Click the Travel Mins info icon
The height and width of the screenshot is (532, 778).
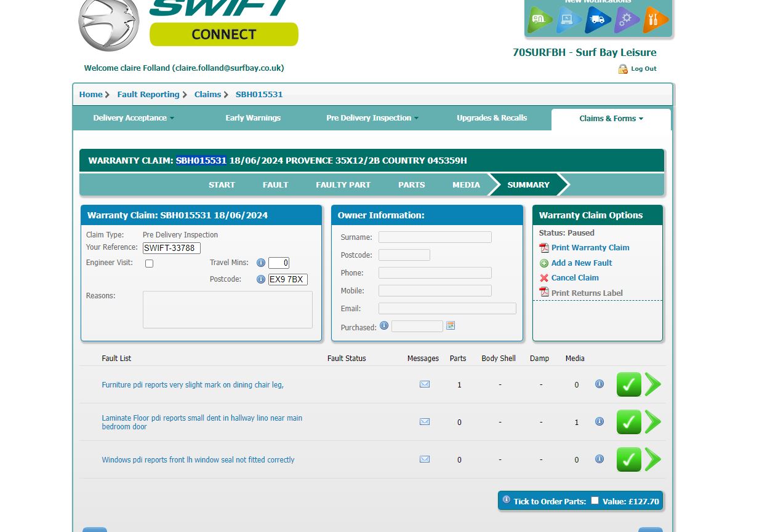click(x=261, y=263)
